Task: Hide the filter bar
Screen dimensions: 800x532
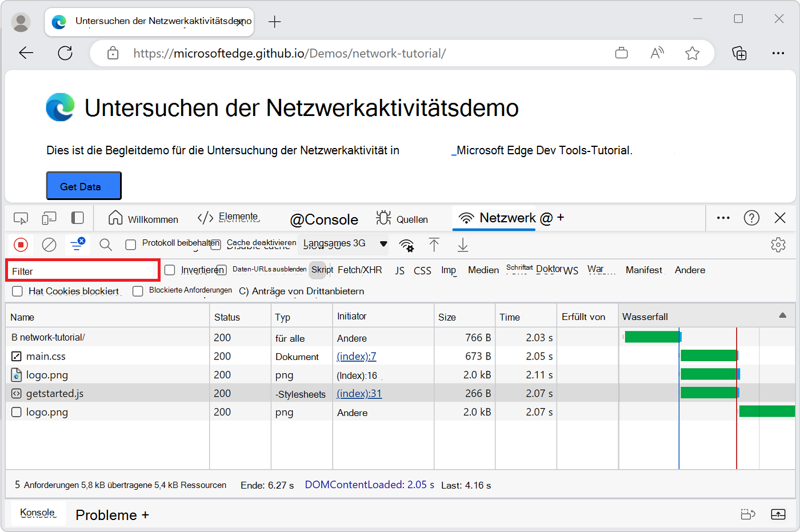Action: tap(77, 245)
